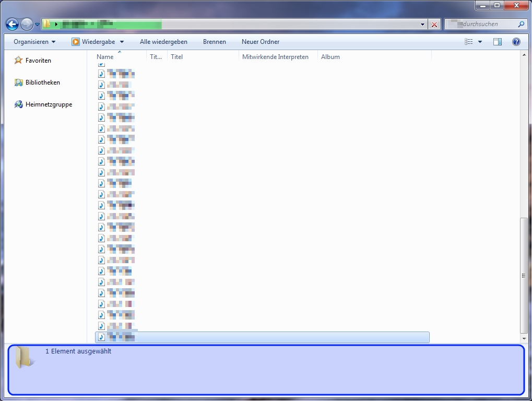Click the scroll up arrow of file list
Screen dimensions: 532x401
pos(524,55)
